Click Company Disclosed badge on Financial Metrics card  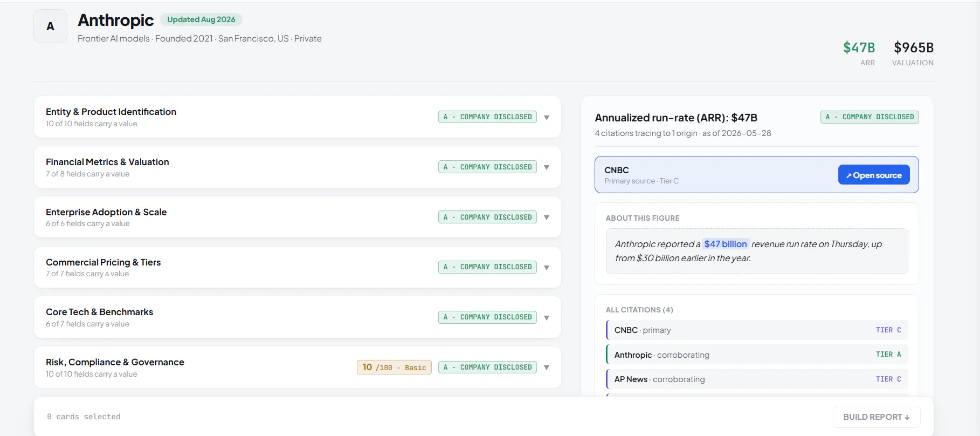pyautogui.click(x=487, y=167)
